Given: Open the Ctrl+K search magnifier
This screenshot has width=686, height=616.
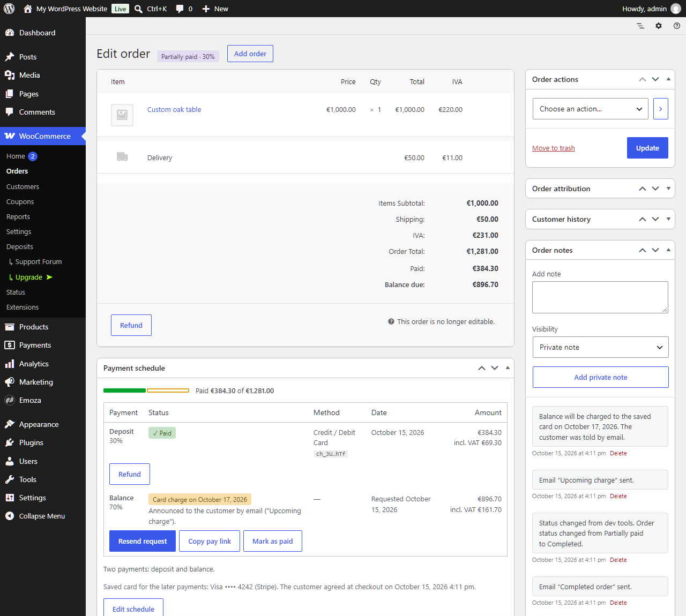Looking at the screenshot, I should click(x=138, y=9).
